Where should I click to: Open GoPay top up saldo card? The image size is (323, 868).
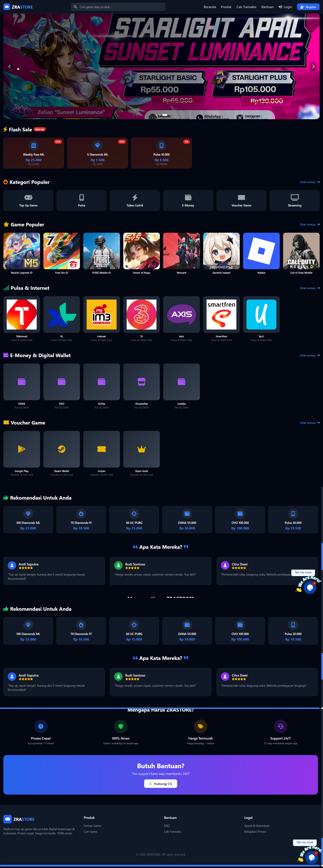(x=101, y=382)
